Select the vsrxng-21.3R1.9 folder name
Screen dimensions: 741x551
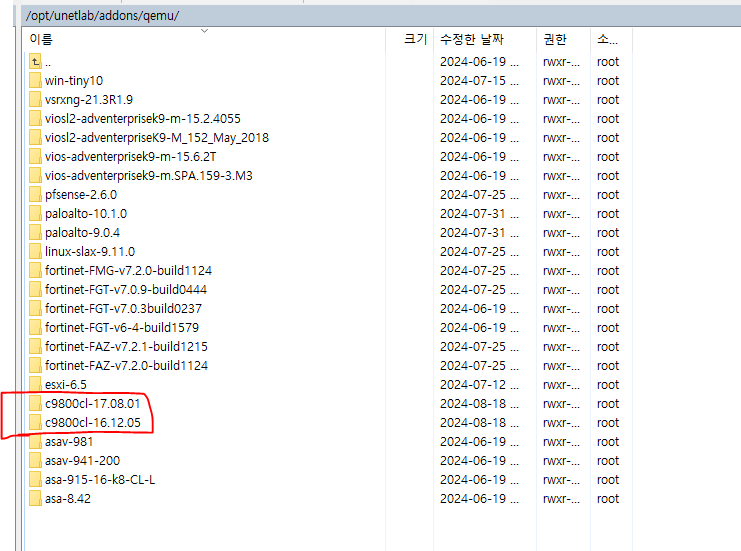(89, 100)
